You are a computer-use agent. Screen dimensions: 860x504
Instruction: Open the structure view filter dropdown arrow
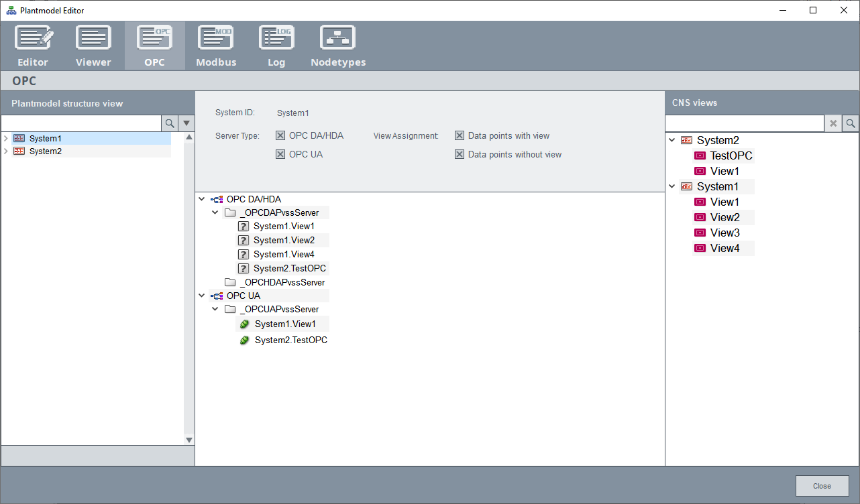(186, 123)
